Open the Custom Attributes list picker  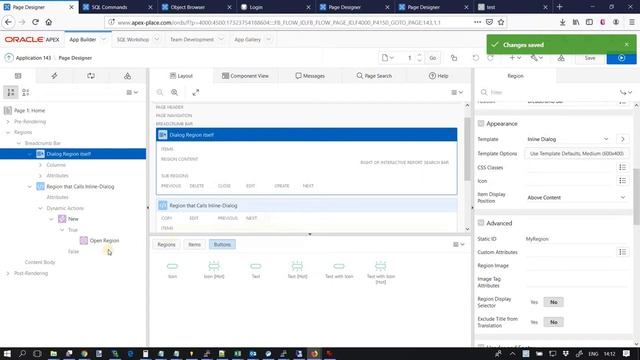tap(622, 252)
